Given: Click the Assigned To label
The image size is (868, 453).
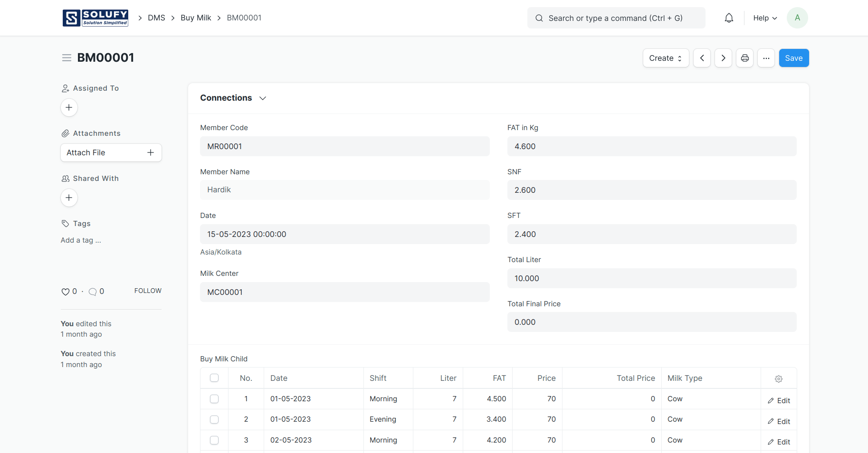Looking at the screenshot, I should click(x=96, y=88).
